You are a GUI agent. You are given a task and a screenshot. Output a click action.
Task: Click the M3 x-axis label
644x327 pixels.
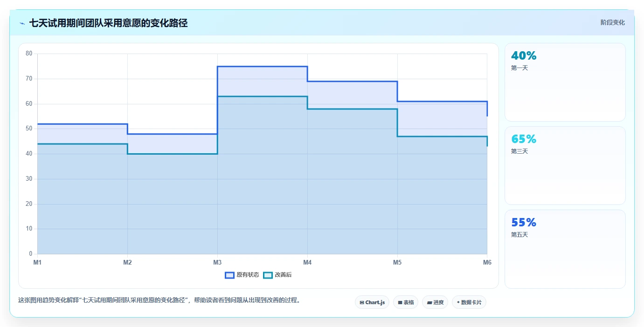pos(217,263)
